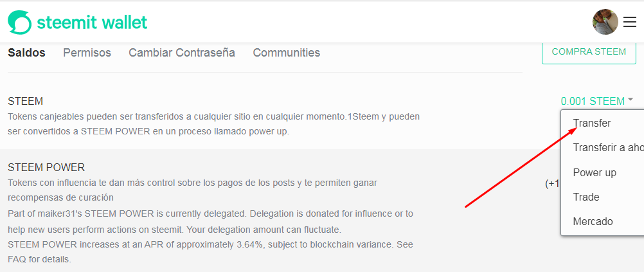Select Transfer from the dropdown menu
Image resolution: width=644 pixels, height=272 pixels.
pos(592,123)
